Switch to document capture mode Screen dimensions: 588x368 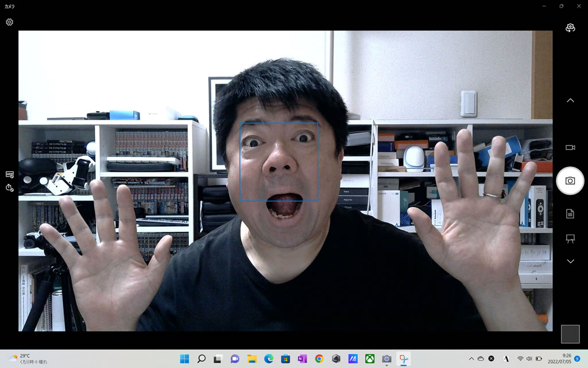click(x=570, y=214)
